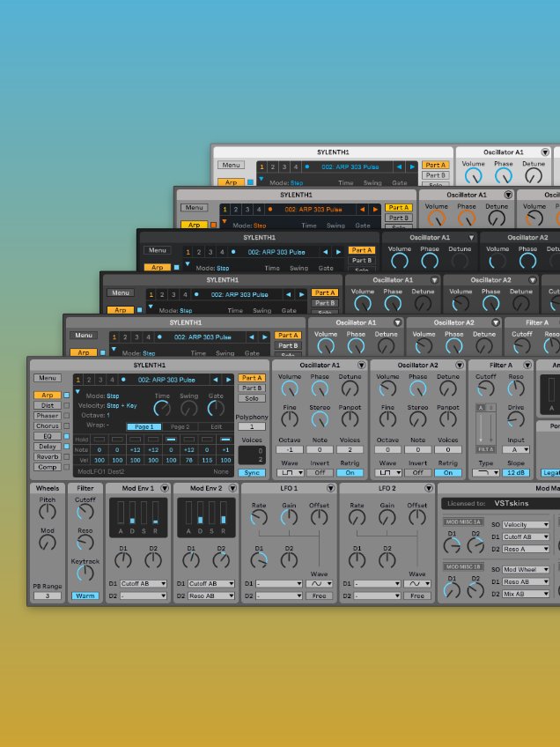Click Oscillator A2 Fine knob
This screenshot has width=560, height=747.
click(x=387, y=419)
